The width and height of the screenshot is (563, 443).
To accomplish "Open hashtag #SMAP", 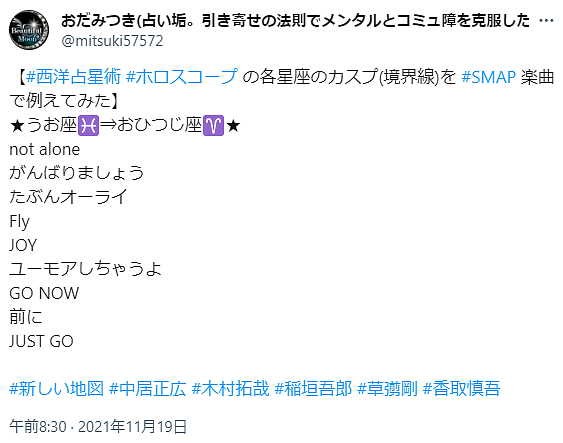I will (488, 77).
